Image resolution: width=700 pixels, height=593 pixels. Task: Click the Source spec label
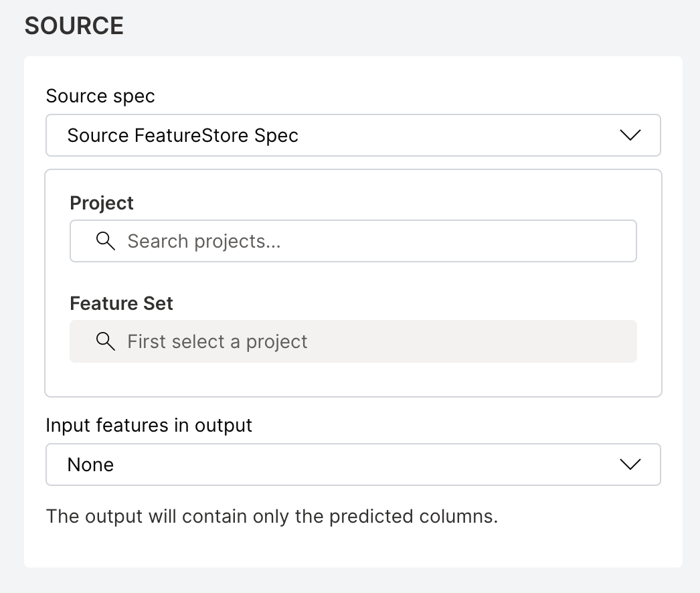[100, 96]
